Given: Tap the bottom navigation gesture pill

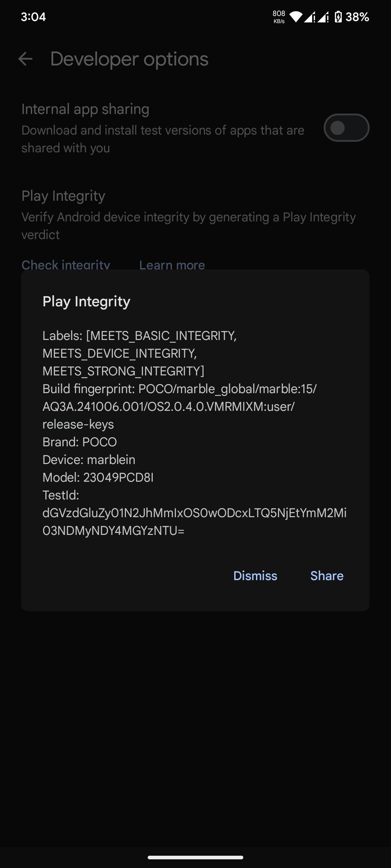Looking at the screenshot, I should 195,857.
